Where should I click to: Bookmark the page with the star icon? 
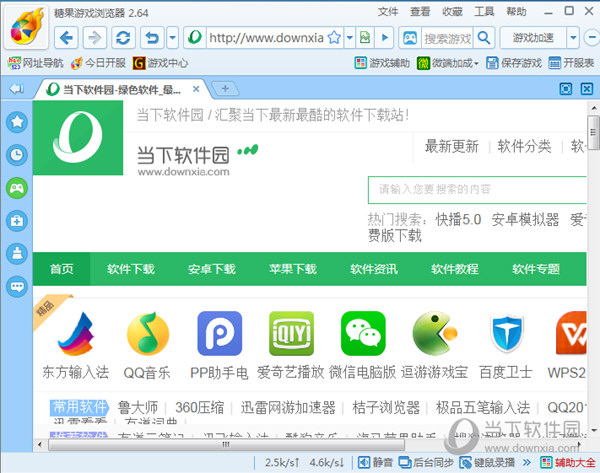[334, 38]
